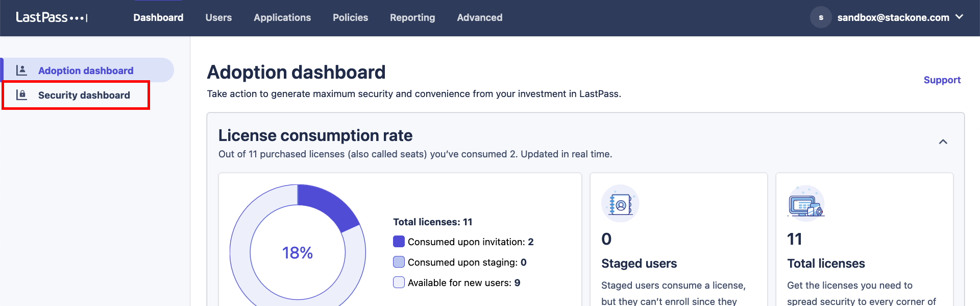Viewport: 980px width, 306px height.
Task: Expand the account dropdown chevron
Action: (959, 17)
